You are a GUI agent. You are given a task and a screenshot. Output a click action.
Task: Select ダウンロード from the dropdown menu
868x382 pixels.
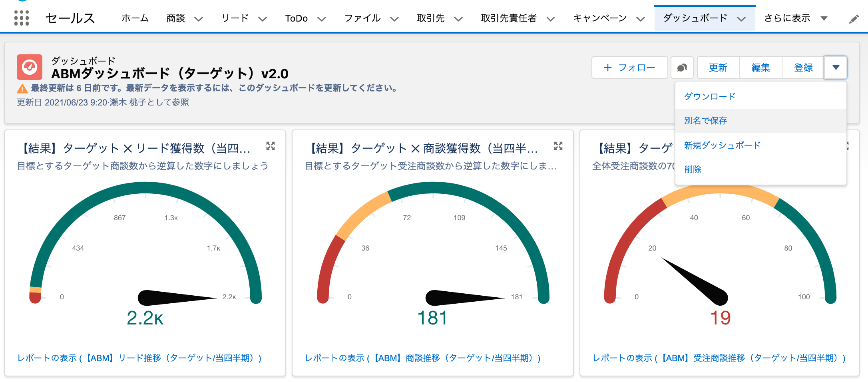tap(710, 97)
